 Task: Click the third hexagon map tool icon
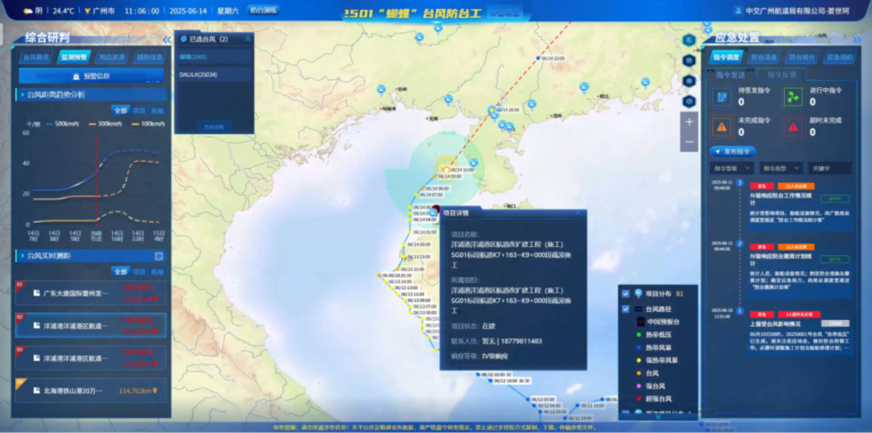690,81
